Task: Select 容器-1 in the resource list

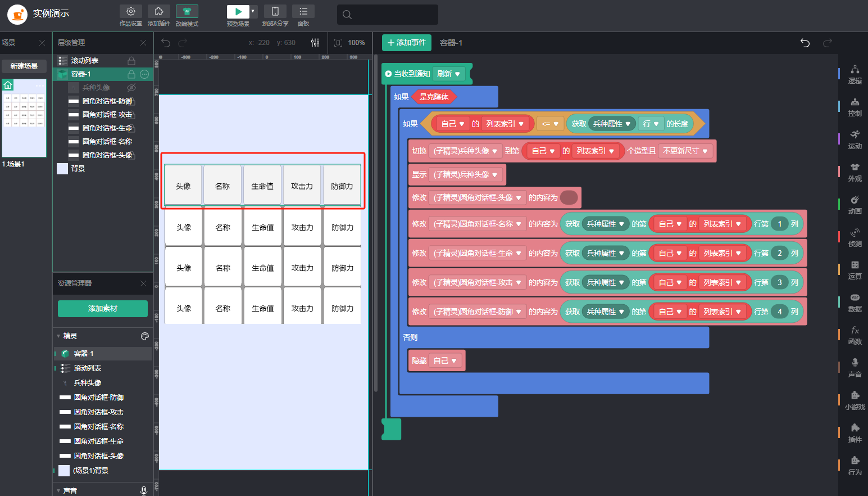Action: (x=103, y=354)
